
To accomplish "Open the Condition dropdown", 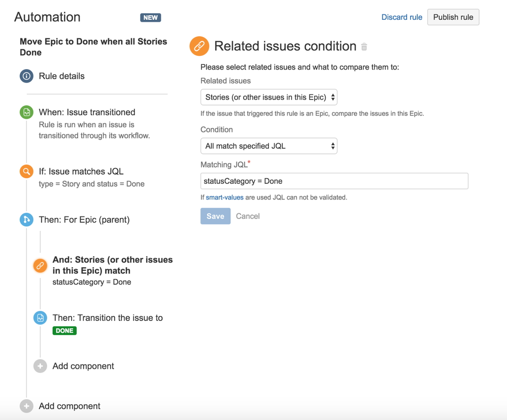I will 269,146.
